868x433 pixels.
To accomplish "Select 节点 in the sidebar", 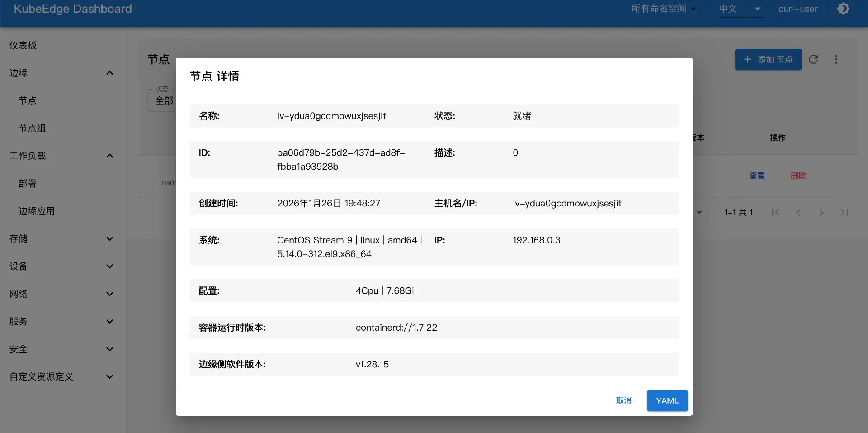I will (28, 100).
